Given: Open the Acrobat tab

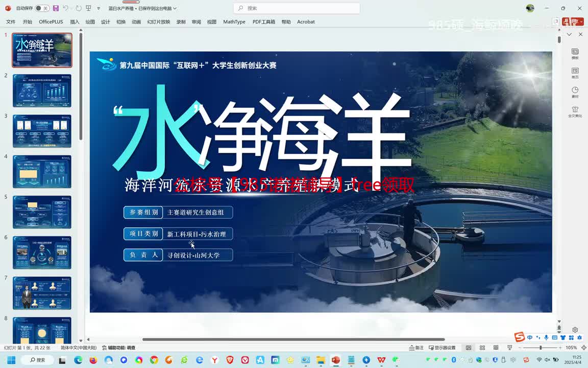Looking at the screenshot, I should click(x=306, y=22).
